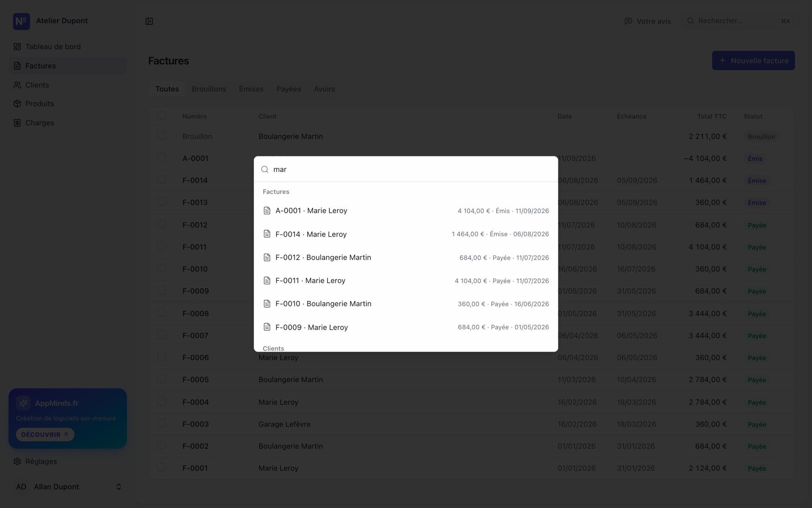Viewport: 812px width, 508px height.
Task: Click the search field containing "mar"
Action: (406, 169)
